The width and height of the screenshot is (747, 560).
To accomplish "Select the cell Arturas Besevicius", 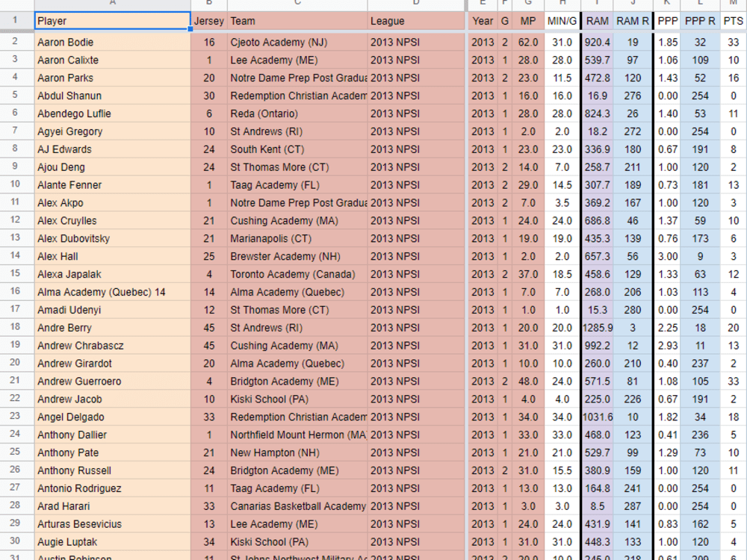I will 113,524.
